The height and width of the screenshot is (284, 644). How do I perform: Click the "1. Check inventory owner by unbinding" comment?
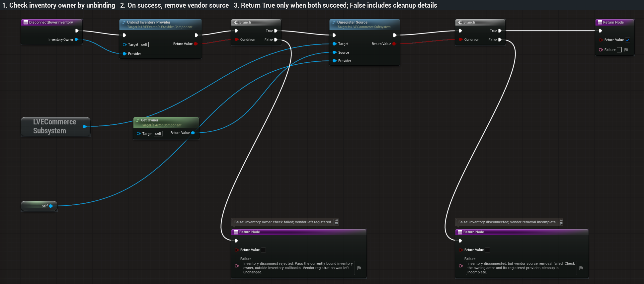coord(59,5)
